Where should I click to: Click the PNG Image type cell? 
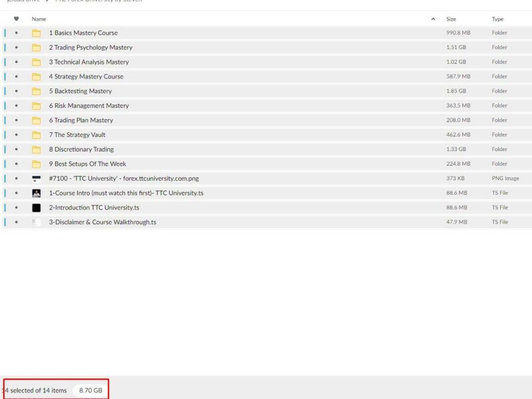point(505,178)
